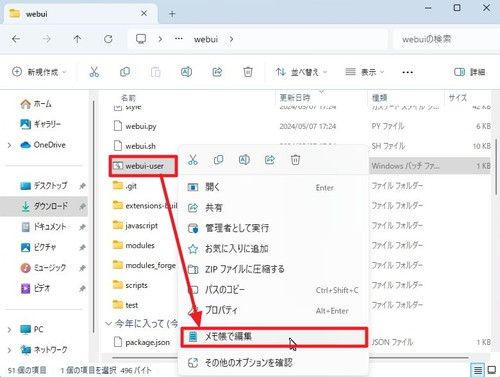Click the Share icon in the context menu header
Viewport: 500px width, 377px height.
coord(270,160)
